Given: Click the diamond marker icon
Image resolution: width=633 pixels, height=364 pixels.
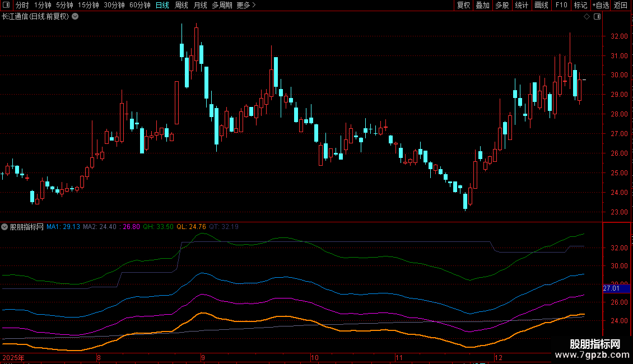Looking at the screenshot, I should tap(587, 17).
